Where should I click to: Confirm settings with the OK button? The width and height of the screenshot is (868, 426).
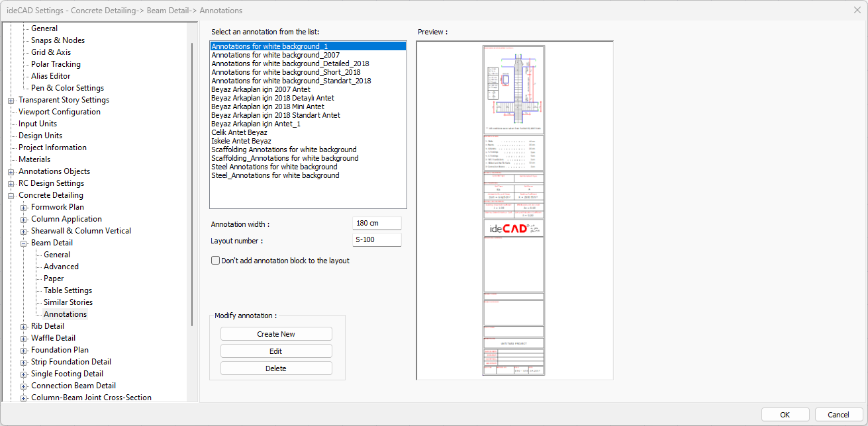[x=785, y=415]
